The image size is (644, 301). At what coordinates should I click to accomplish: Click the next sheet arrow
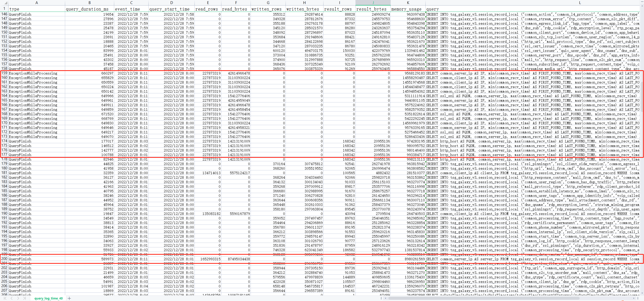coord(18,298)
